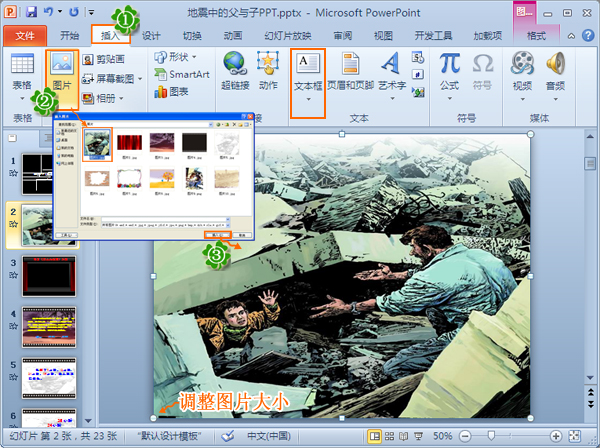Open the 加载项 (Add-ins) tab
Image resolution: width=600 pixels, height=448 pixels.
(x=488, y=36)
